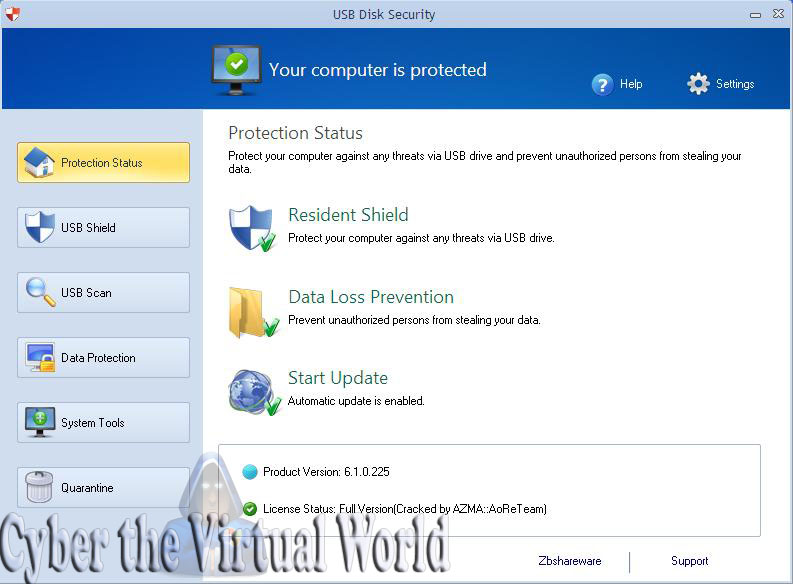Open Settings via its text label
Screen dimensions: 793x584
coord(735,84)
